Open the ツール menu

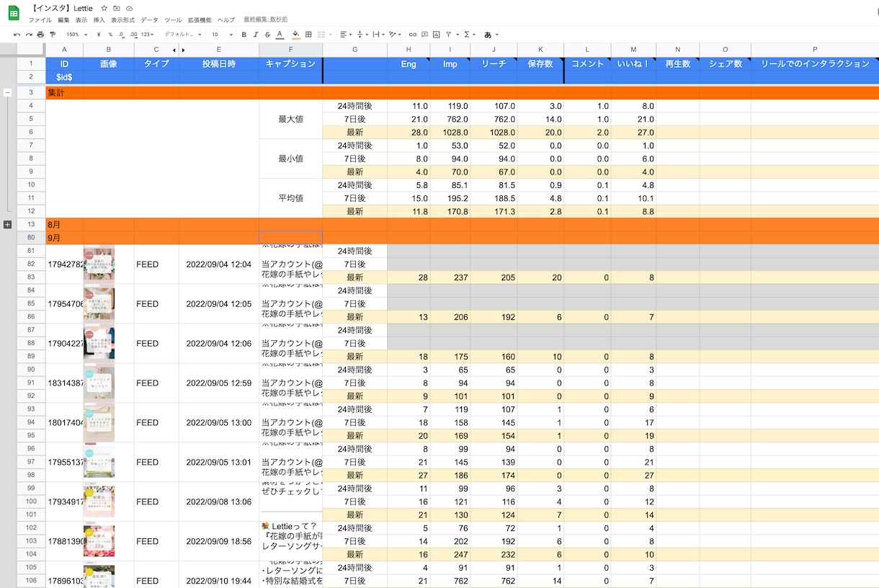(173, 19)
